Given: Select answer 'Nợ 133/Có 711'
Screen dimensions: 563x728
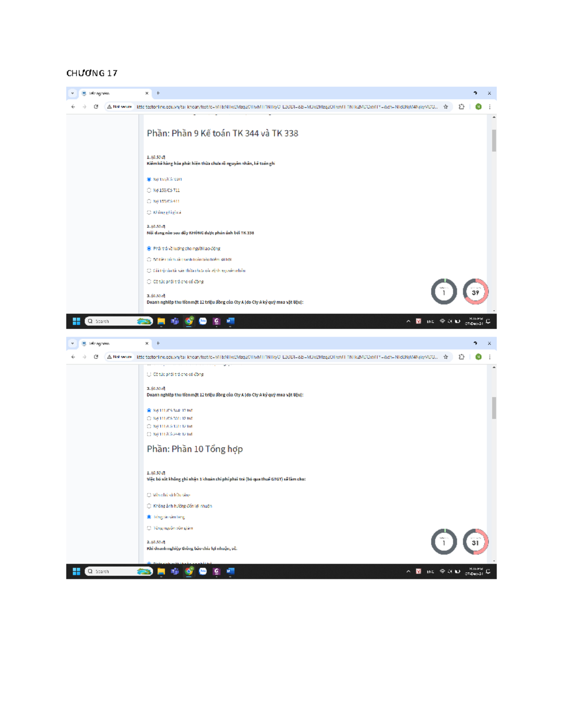Looking at the screenshot, I should (149, 190).
